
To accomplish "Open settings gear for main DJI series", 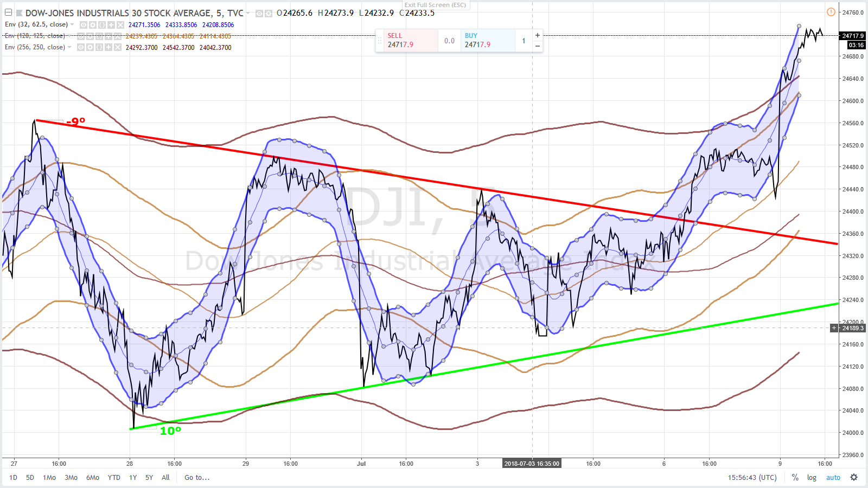I will 268,13.
